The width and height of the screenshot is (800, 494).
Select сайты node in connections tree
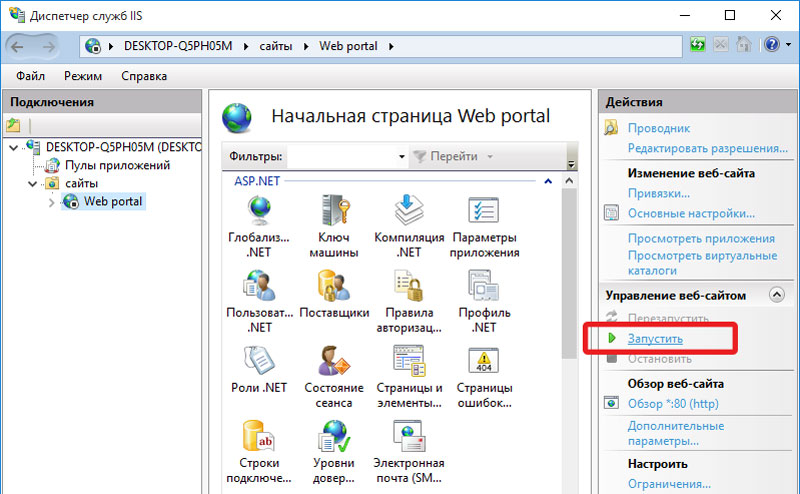81,183
